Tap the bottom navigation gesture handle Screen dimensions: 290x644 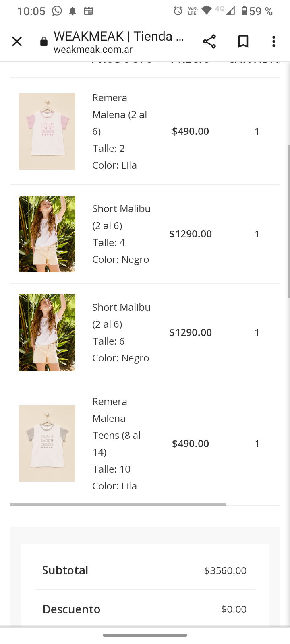[145, 635]
